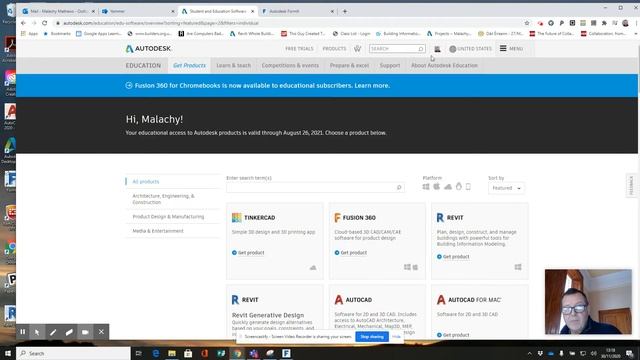The height and width of the screenshot is (360, 640).
Task: Open a new browser tab
Action: point(345,11)
